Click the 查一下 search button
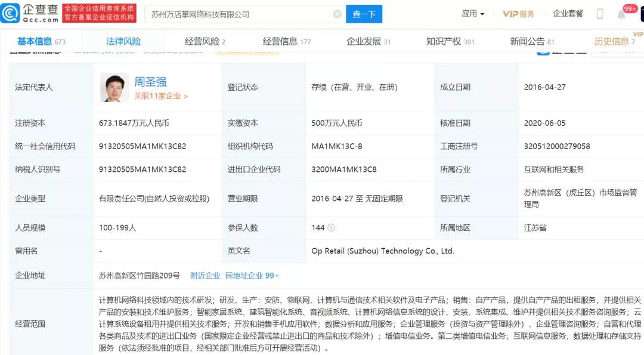 (364, 14)
